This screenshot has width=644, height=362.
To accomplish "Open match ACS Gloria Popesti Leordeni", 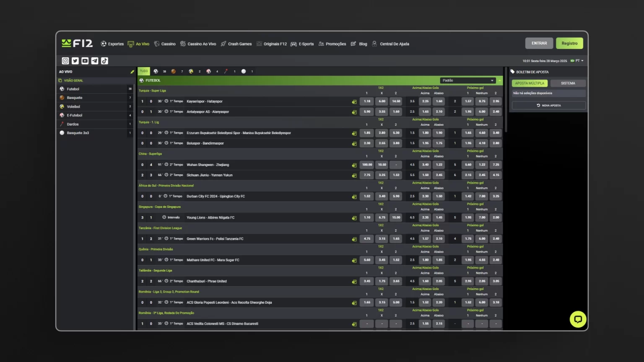I will point(229,303).
